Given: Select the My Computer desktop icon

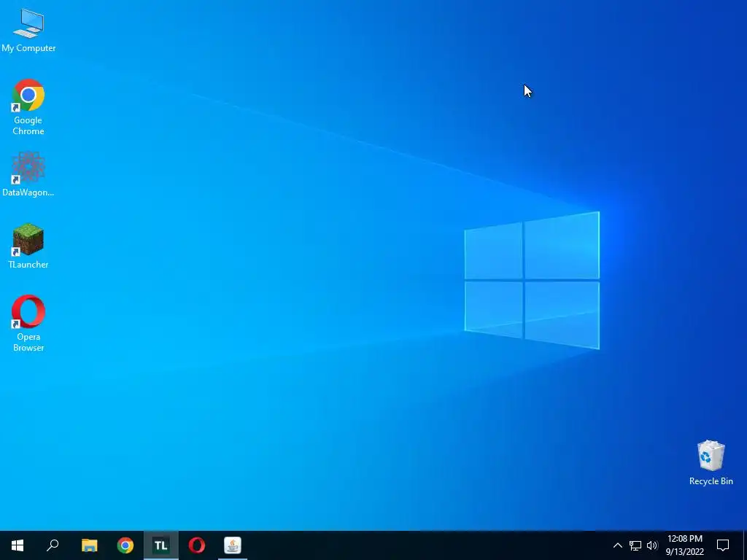Looking at the screenshot, I should (28, 31).
